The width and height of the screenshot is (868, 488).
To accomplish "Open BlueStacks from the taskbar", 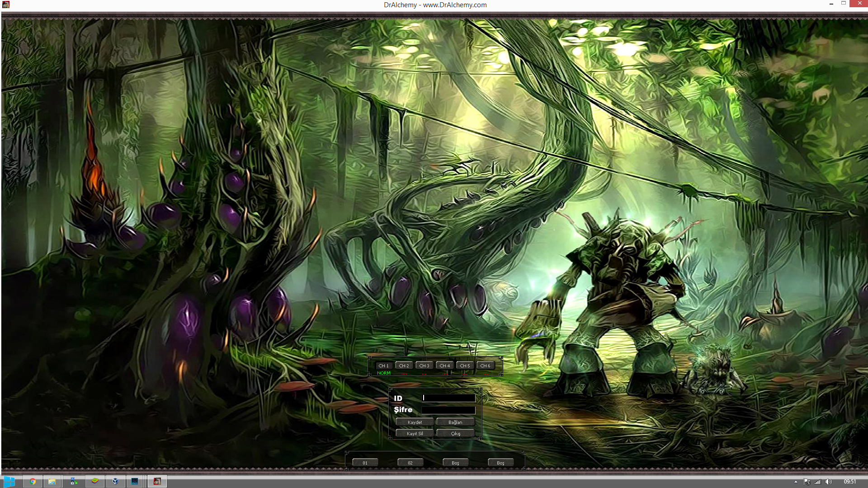I will click(x=95, y=482).
